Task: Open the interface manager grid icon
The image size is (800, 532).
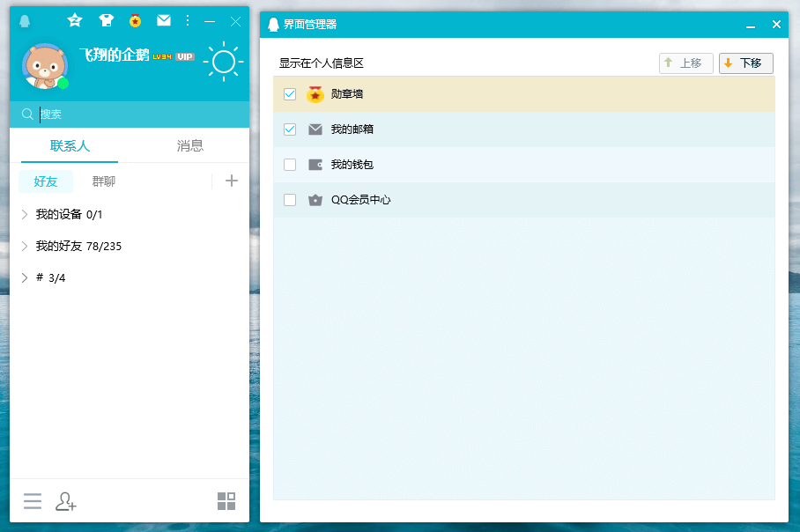Action: pos(226,500)
